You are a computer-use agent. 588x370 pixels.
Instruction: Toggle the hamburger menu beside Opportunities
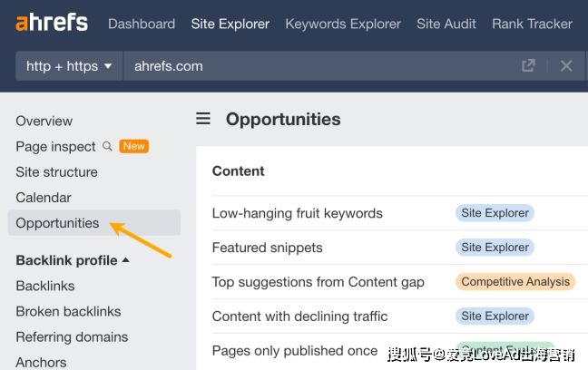click(x=203, y=119)
